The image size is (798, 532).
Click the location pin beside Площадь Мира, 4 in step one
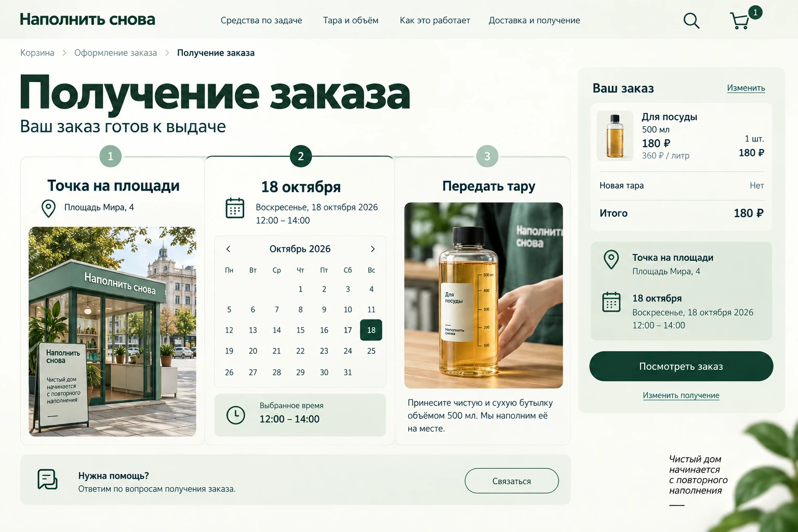click(x=48, y=208)
